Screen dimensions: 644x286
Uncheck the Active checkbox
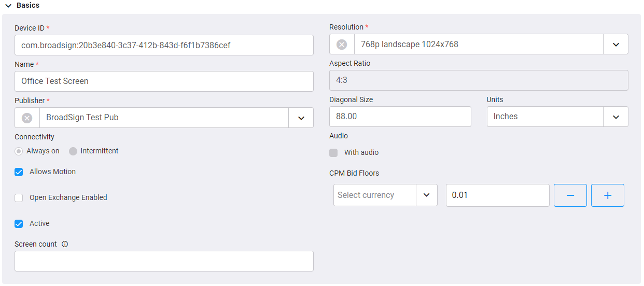pyautogui.click(x=19, y=224)
